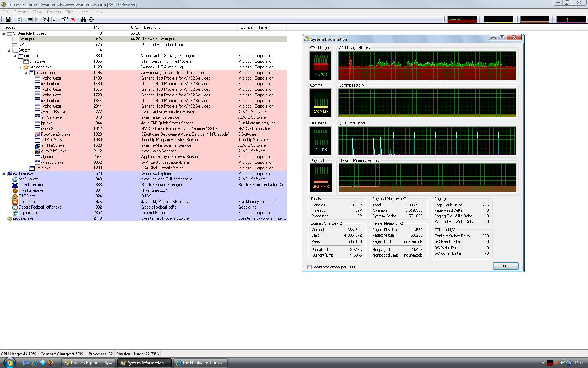588x368 pixels.
Task: Open the View menu
Action: [x=37, y=12]
